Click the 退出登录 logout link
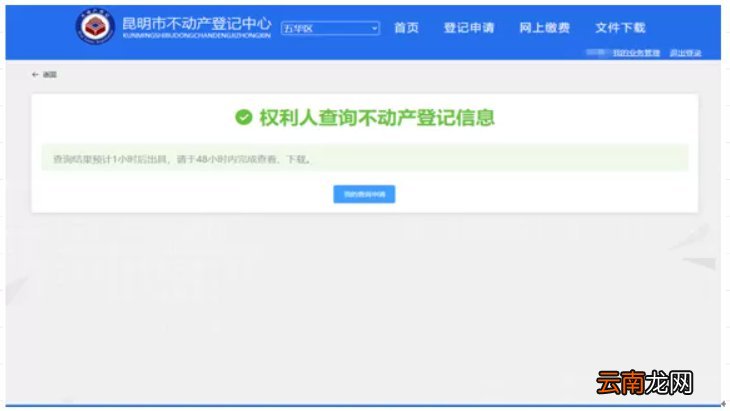 [685, 53]
